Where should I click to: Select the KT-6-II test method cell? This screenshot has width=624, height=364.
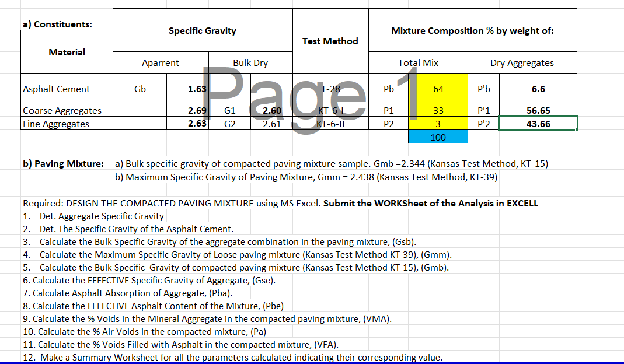tap(330, 124)
